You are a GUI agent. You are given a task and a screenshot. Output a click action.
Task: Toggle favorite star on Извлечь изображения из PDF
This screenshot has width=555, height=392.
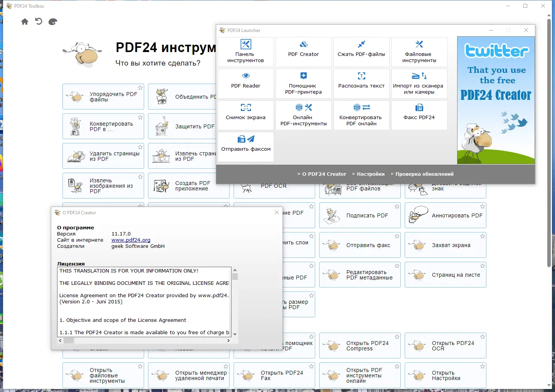pyautogui.click(x=140, y=177)
